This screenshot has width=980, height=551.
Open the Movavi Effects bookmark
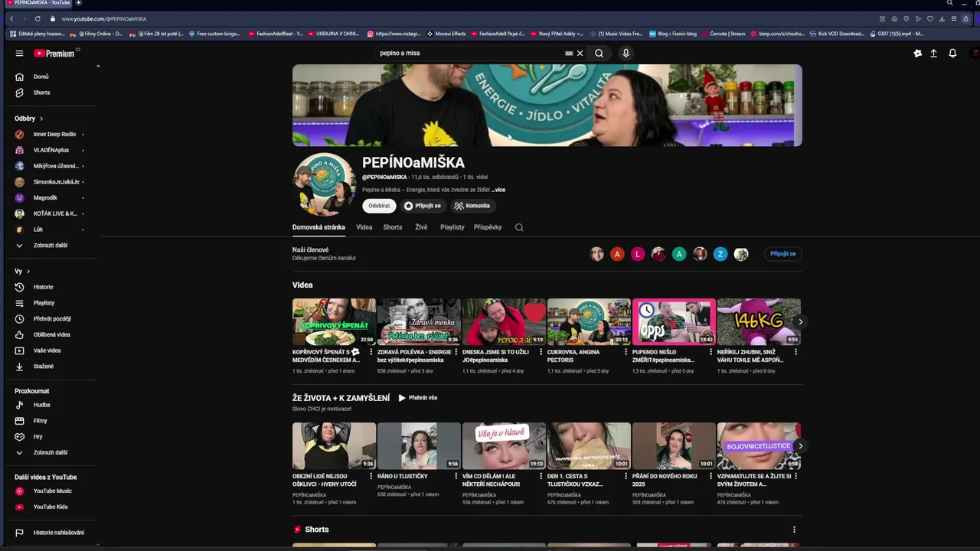pyautogui.click(x=446, y=34)
